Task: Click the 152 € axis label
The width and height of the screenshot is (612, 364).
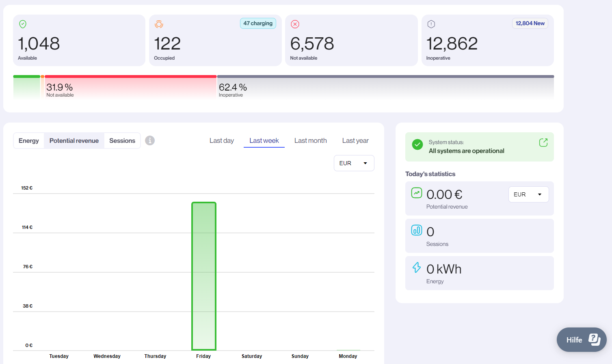Action: tap(27, 188)
